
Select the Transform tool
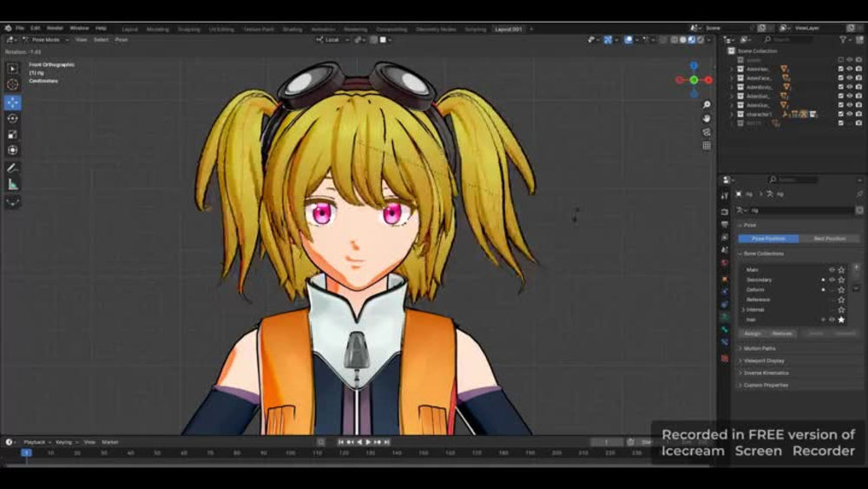click(x=12, y=150)
